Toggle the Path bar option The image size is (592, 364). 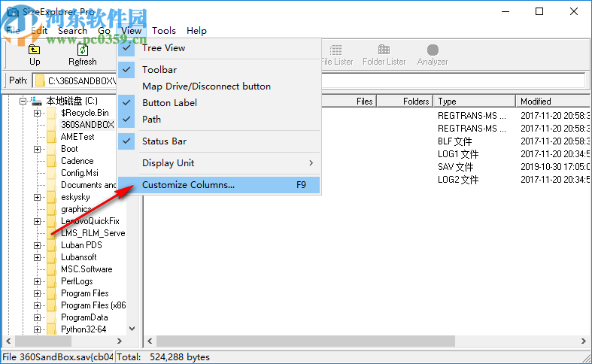pos(219,120)
